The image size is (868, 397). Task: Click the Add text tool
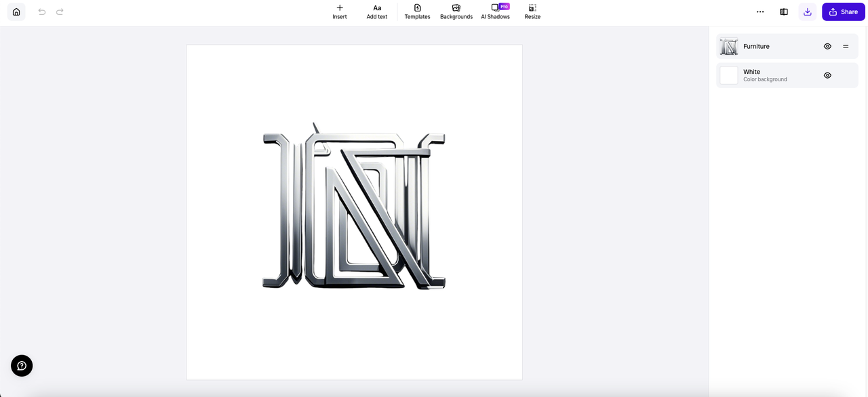click(377, 12)
